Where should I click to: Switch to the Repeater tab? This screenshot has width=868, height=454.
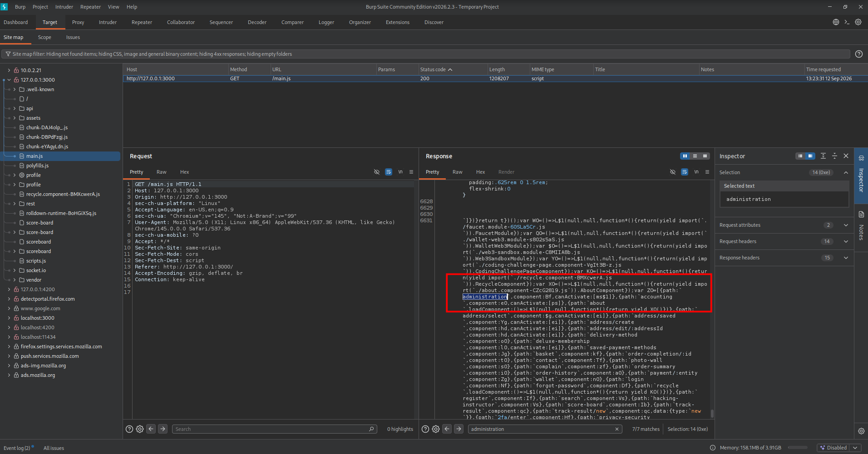(142, 22)
